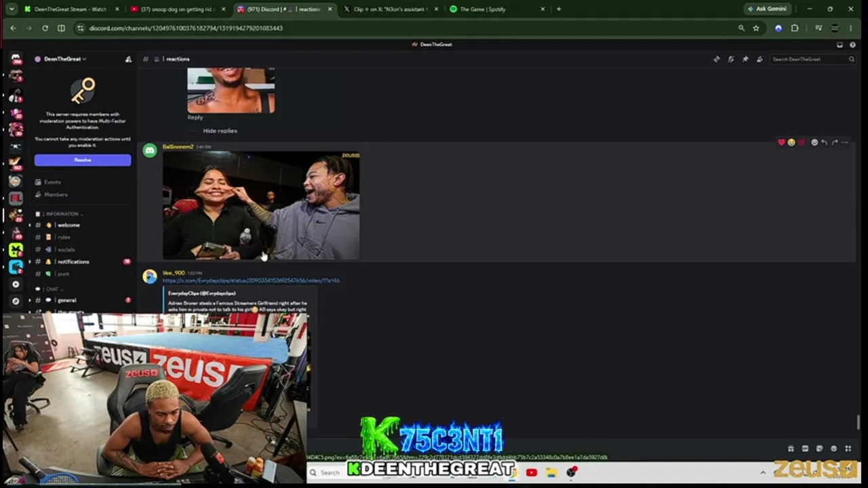868x488 pixels.
Task: Switch to The Game Spotify tab
Action: coord(497,9)
